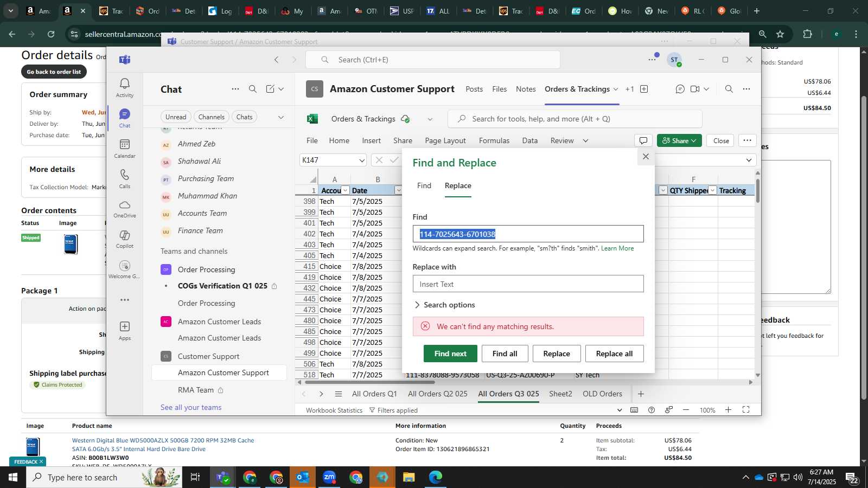Click the Teams profile avatar ST
868x488 pixels.
pyautogui.click(x=674, y=60)
